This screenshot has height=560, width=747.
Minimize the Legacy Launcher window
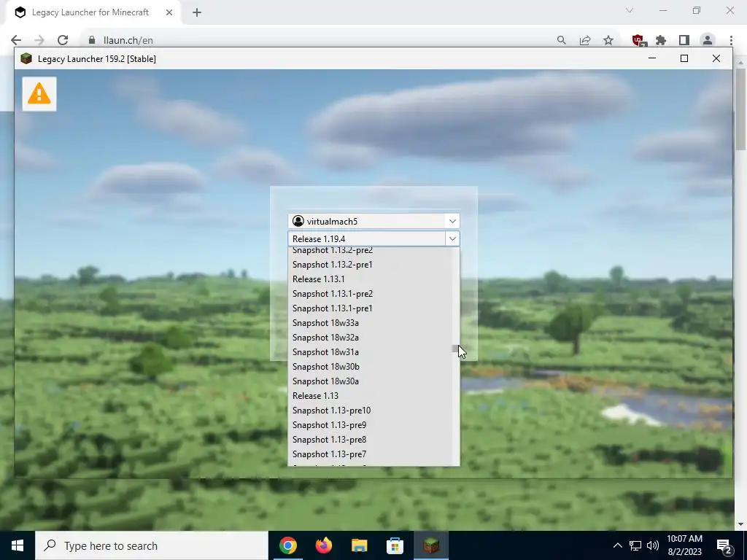(652, 58)
